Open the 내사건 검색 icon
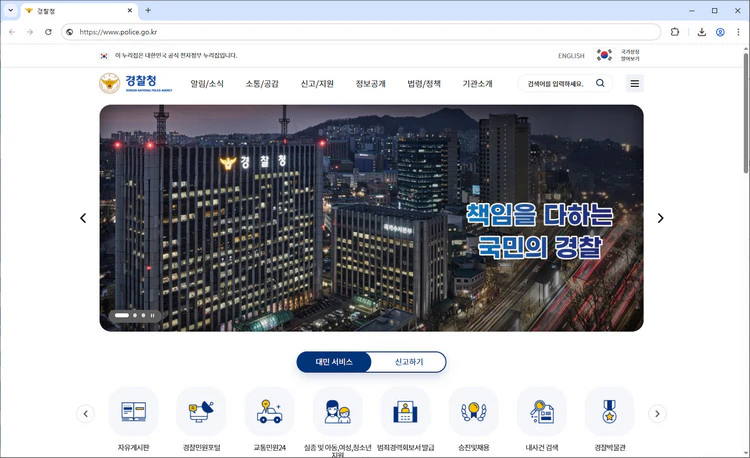 [542, 412]
